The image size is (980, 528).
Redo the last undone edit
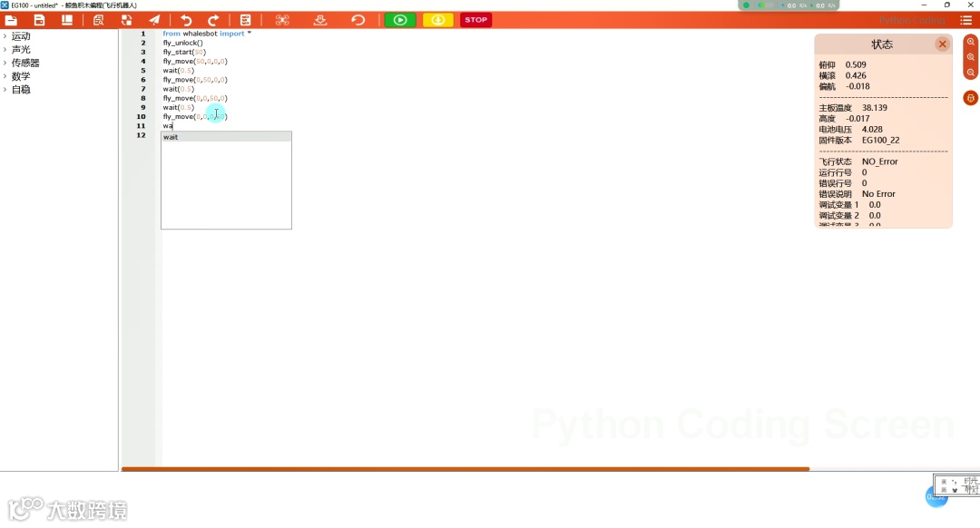point(213,20)
